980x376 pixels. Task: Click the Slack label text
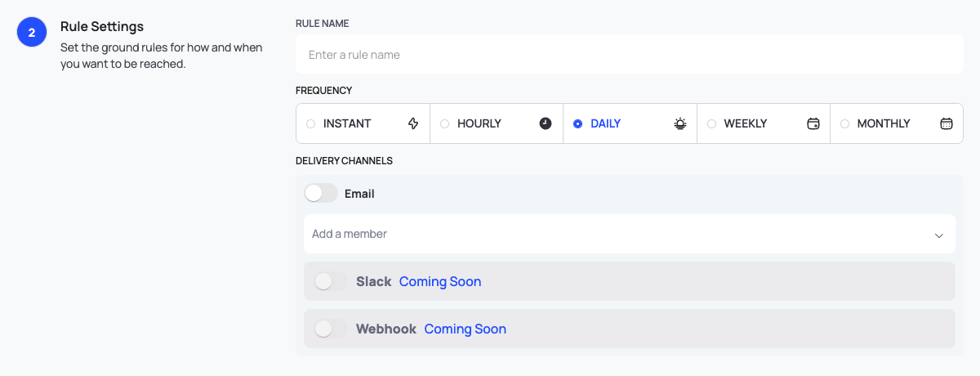click(374, 281)
